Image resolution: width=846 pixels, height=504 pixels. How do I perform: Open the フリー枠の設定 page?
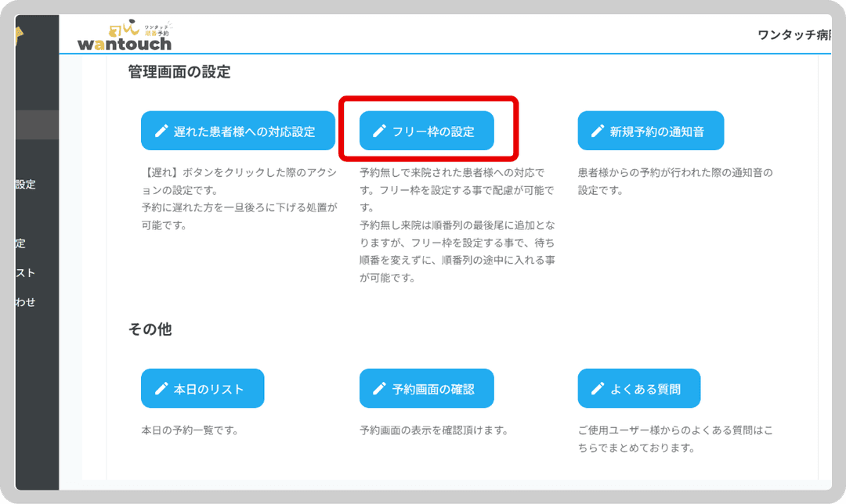click(427, 131)
